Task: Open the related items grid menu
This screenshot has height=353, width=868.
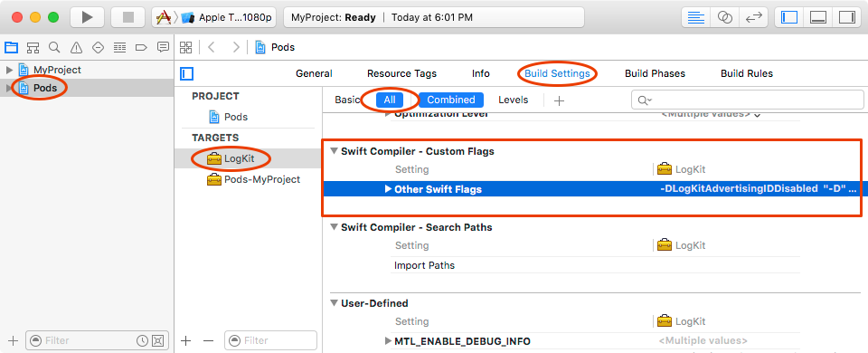Action: click(x=186, y=47)
